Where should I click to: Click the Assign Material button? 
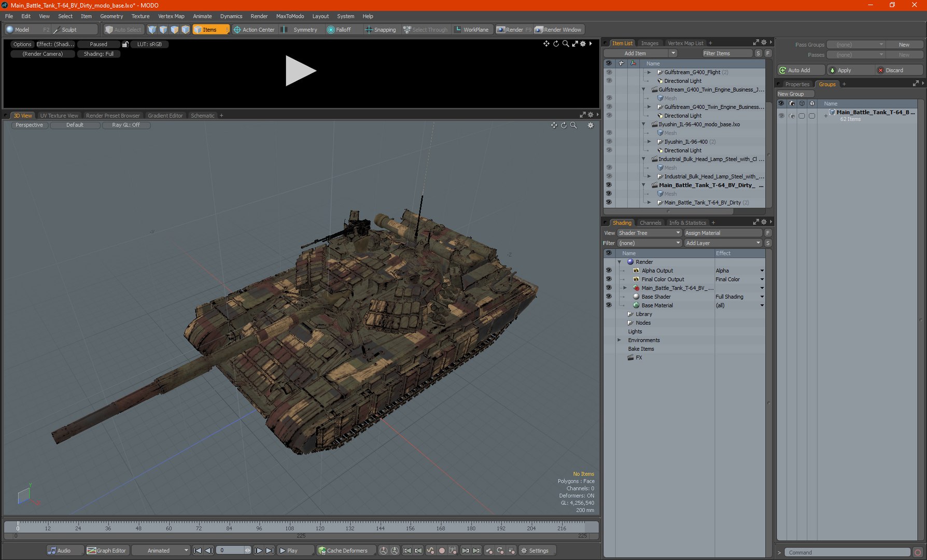723,233
